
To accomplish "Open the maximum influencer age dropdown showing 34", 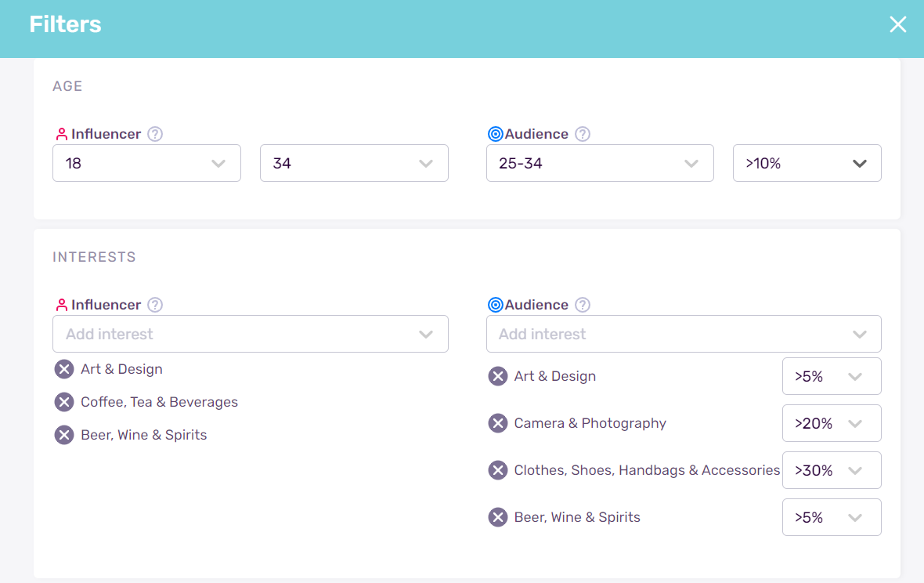I will pos(353,163).
